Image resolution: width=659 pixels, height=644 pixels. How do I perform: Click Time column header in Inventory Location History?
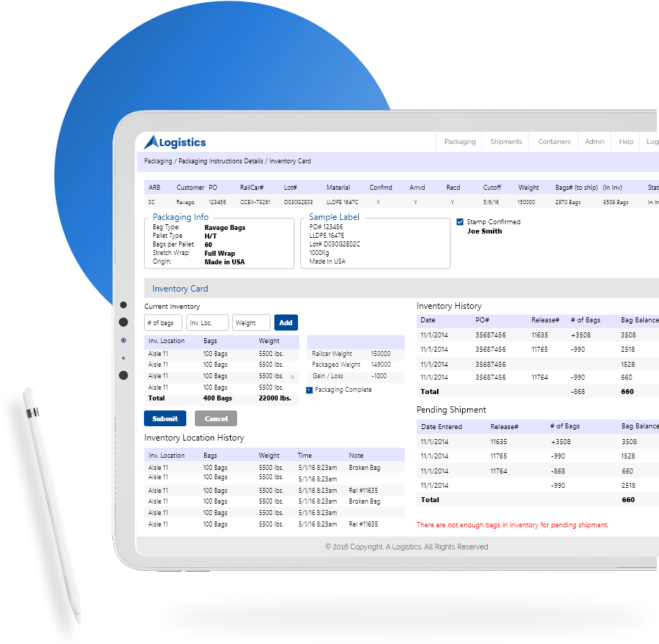pyautogui.click(x=304, y=456)
